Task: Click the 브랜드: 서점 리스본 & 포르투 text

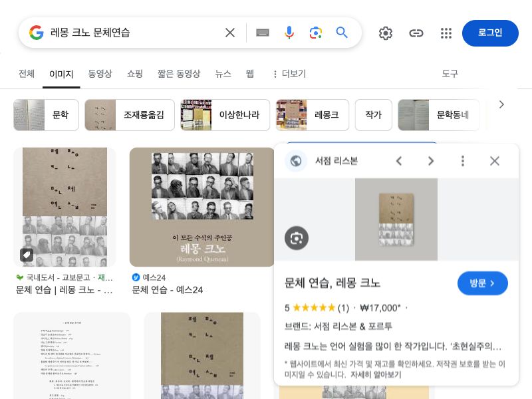Action: [338, 327]
